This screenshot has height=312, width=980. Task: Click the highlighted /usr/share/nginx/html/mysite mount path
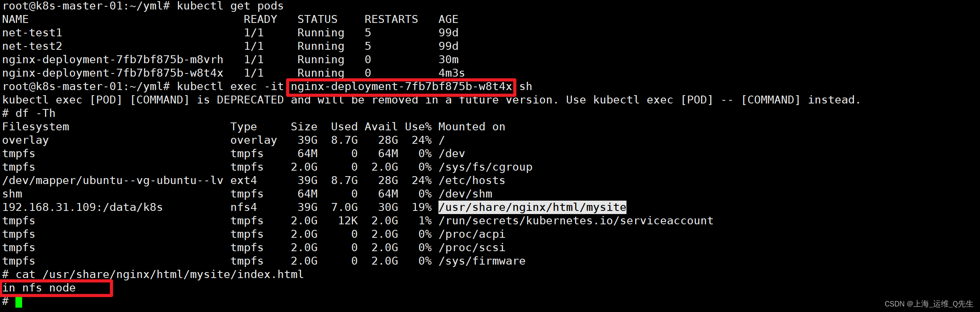tap(532, 207)
